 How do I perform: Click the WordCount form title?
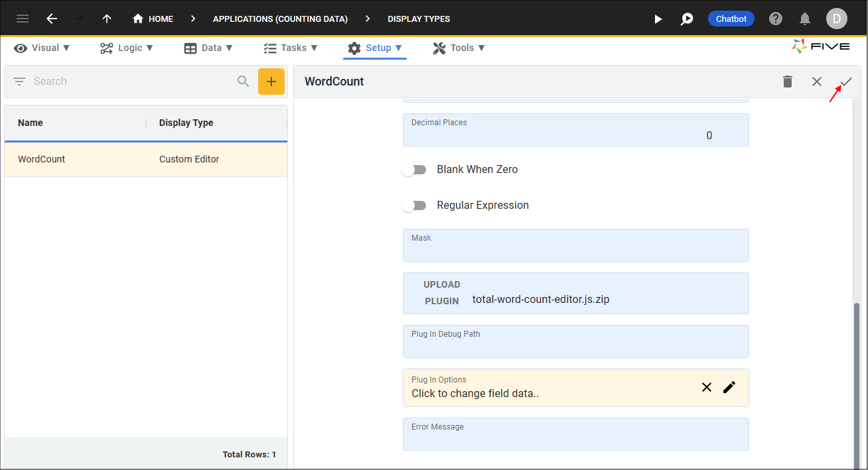click(334, 82)
